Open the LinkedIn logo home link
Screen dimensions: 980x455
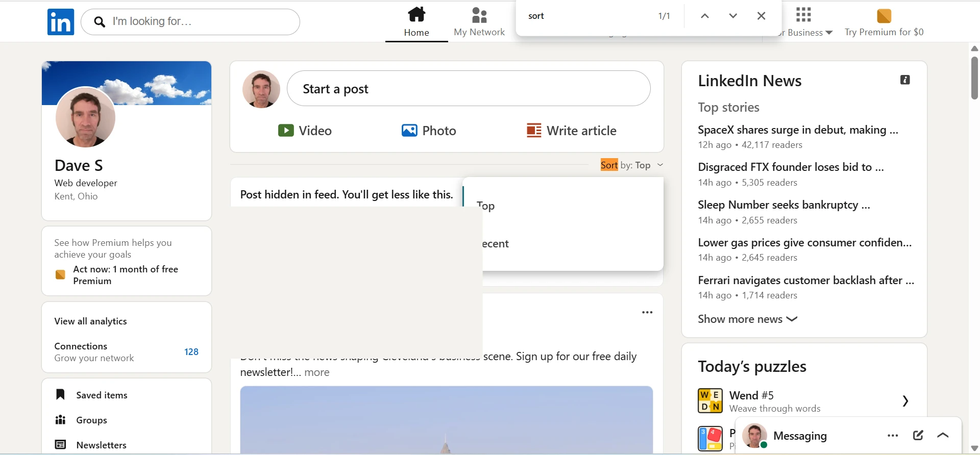[61, 22]
